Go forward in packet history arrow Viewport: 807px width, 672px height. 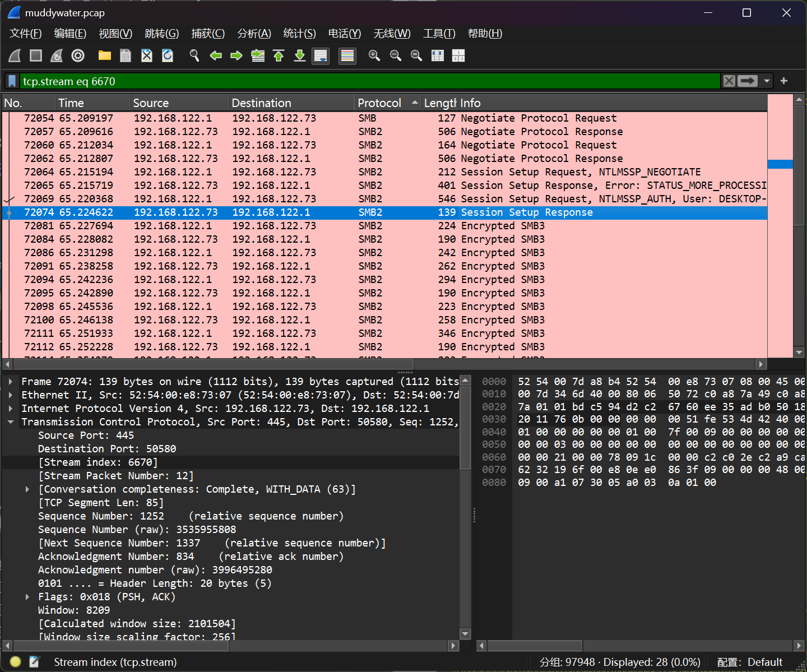coord(236,55)
